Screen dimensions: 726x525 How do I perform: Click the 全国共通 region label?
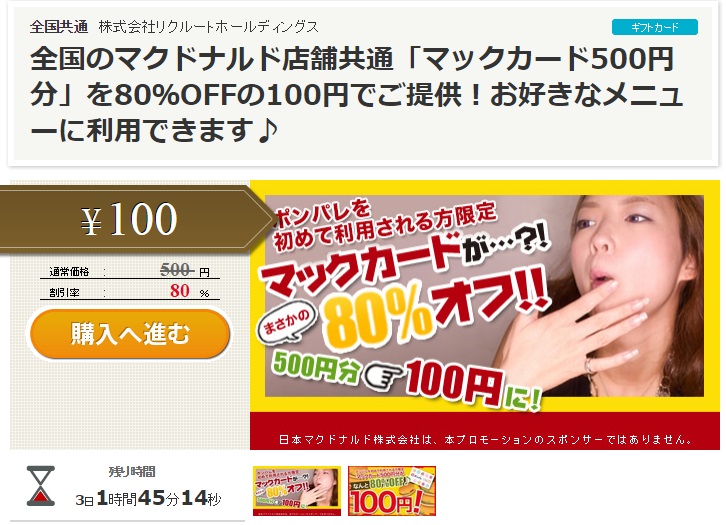(59, 27)
